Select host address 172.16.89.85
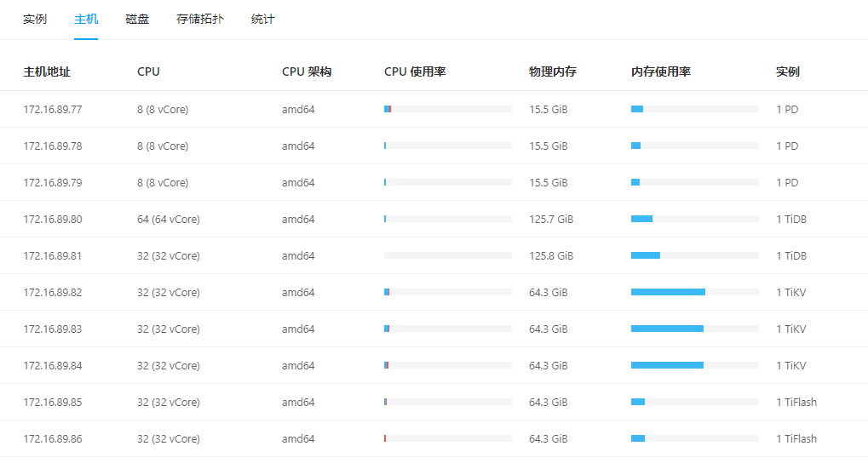 tap(53, 402)
